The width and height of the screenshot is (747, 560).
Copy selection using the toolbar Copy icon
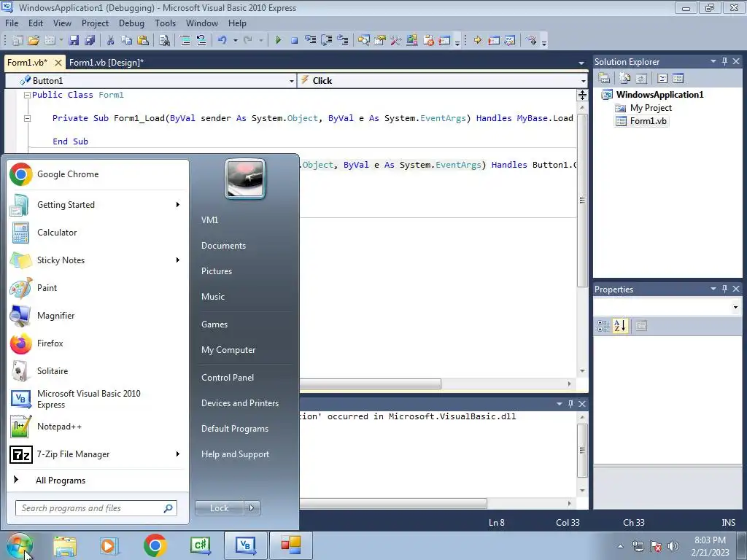point(127,41)
